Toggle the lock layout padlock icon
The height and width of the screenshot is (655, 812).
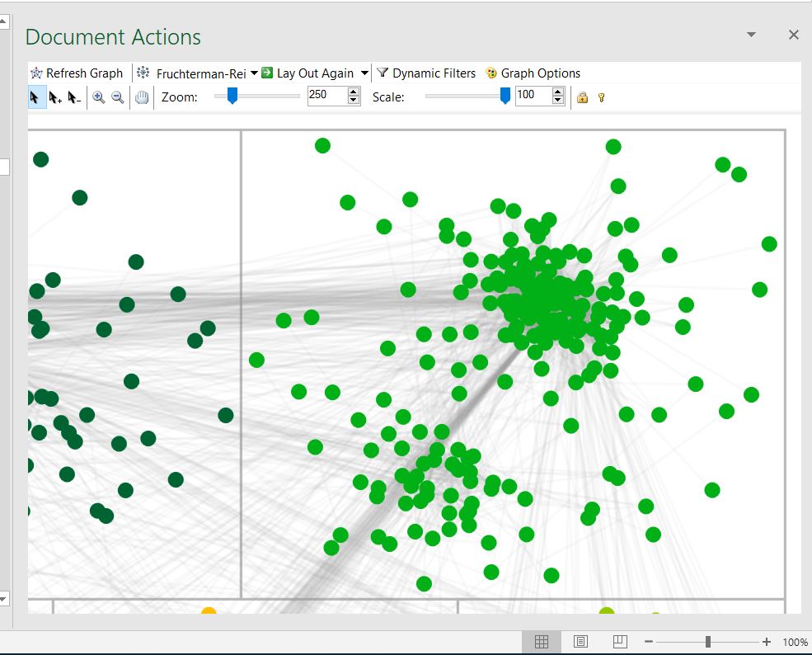pos(582,97)
